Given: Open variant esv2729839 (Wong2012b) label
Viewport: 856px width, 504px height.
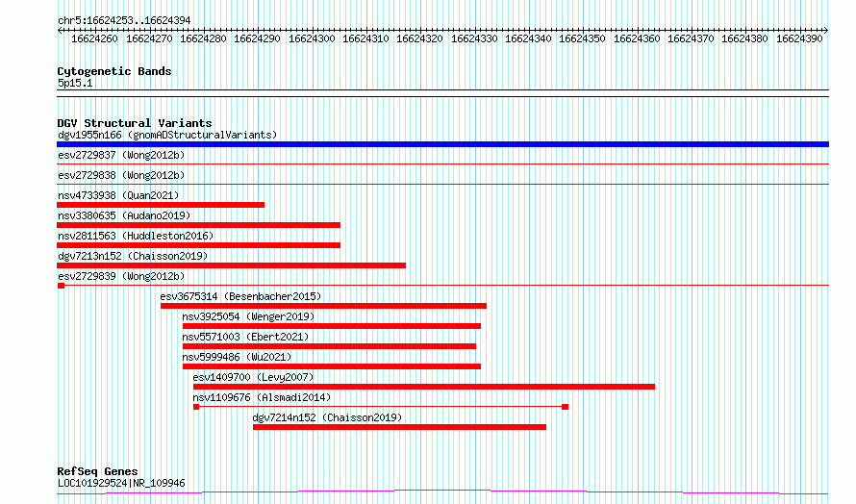Looking at the screenshot, I should pos(121,276).
